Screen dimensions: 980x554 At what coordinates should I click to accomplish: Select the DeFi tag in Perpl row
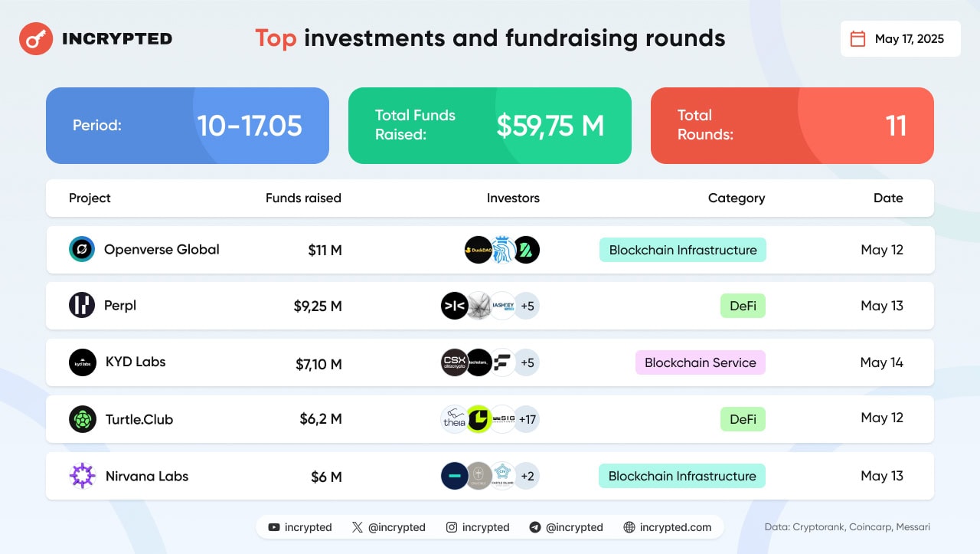pos(742,306)
